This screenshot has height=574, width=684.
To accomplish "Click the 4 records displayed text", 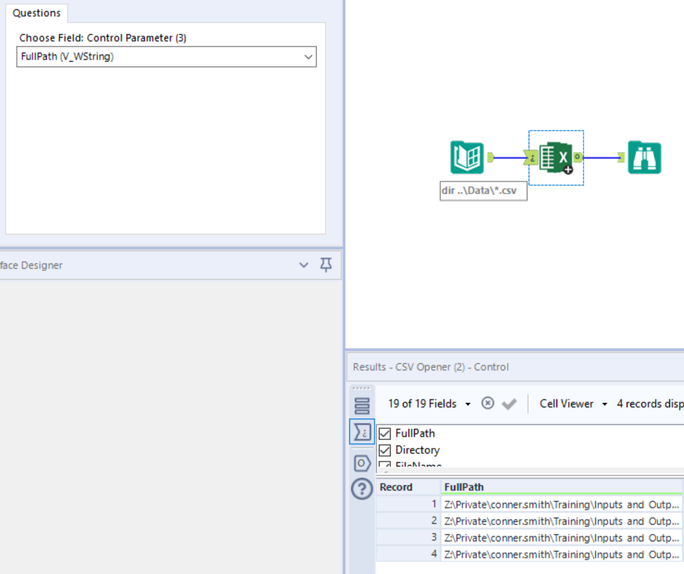I will tap(650, 404).
